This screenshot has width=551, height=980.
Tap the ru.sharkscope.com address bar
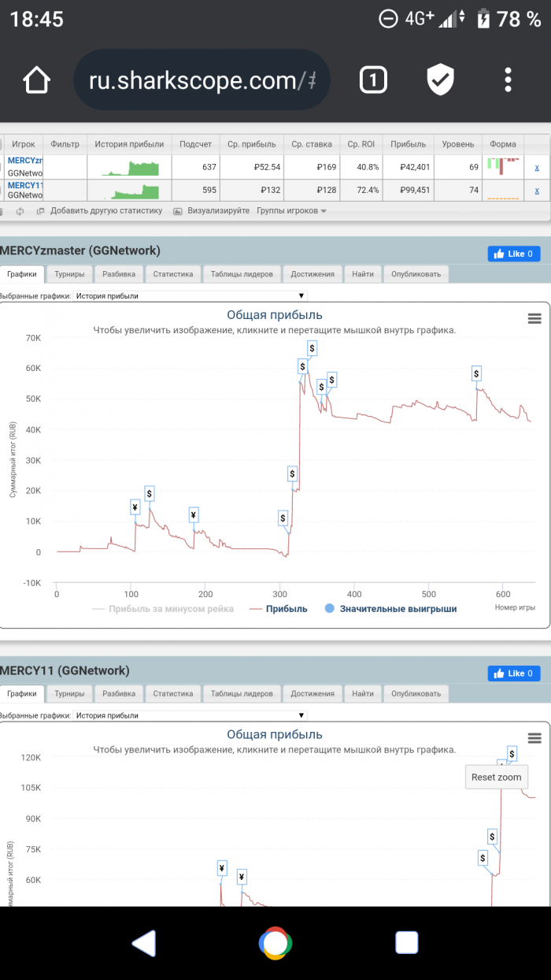tap(202, 80)
